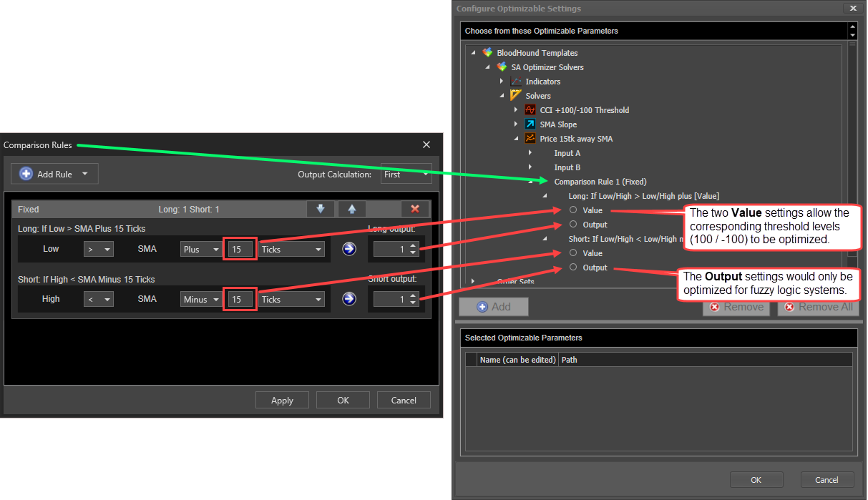The height and width of the screenshot is (500, 868).
Task: Click the Fixed rule header label
Action: click(29, 209)
